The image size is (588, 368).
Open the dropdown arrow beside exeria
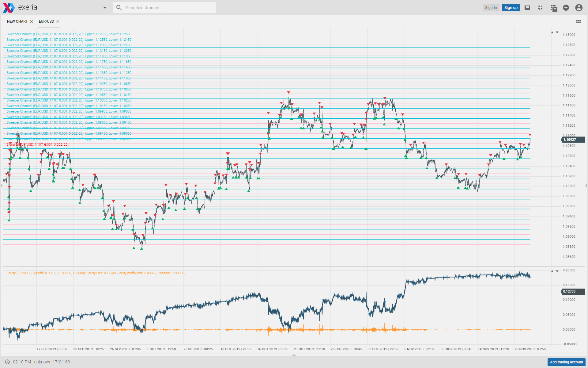point(105,8)
